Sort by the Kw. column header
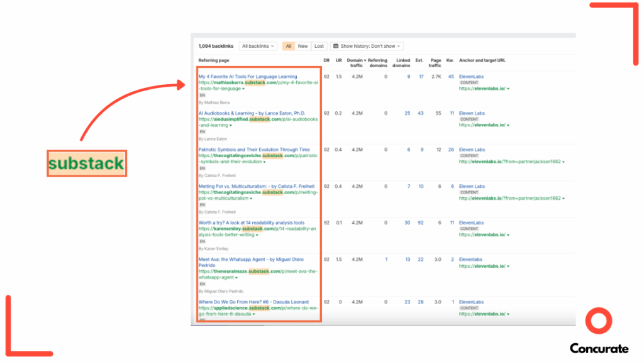 click(450, 60)
